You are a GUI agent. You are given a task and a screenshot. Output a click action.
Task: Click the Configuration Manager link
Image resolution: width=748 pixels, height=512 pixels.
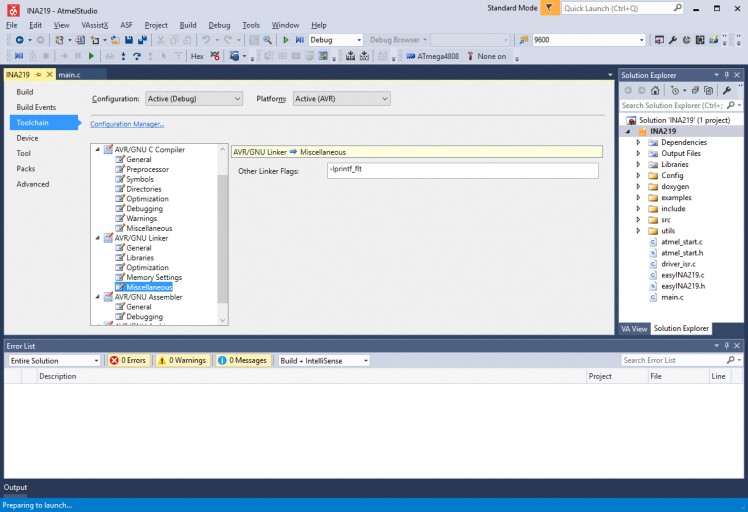coord(127,124)
